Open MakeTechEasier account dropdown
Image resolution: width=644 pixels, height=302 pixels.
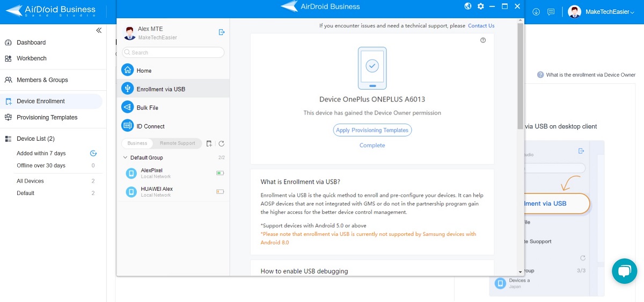pyautogui.click(x=610, y=12)
